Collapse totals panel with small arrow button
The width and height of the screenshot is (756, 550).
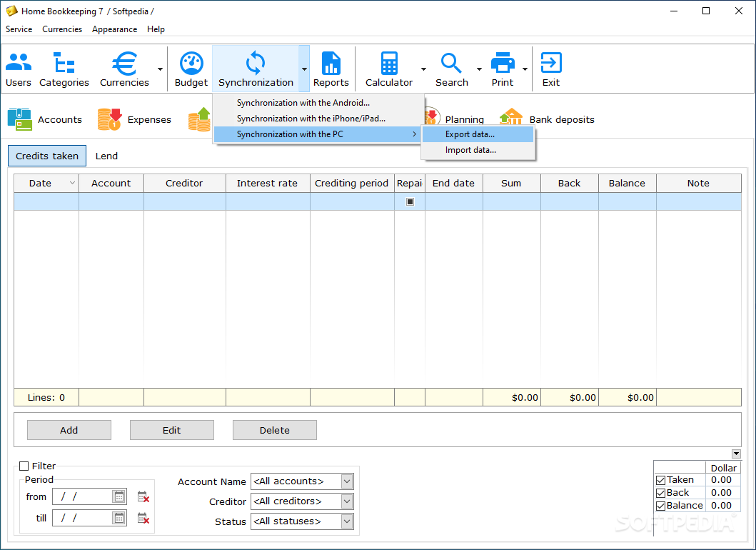click(x=736, y=454)
